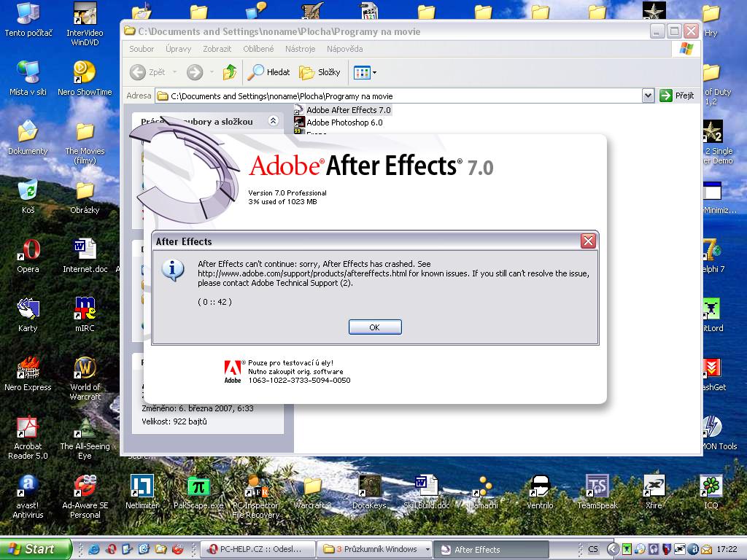
Task: Launch Ventrilo desktop icon
Action: (540, 492)
